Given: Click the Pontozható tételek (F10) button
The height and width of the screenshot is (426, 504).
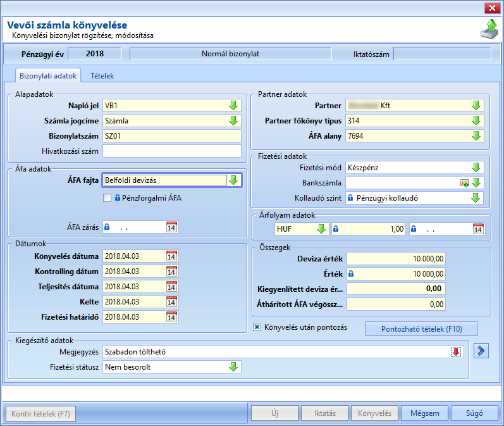Looking at the screenshot, I should [x=421, y=329].
